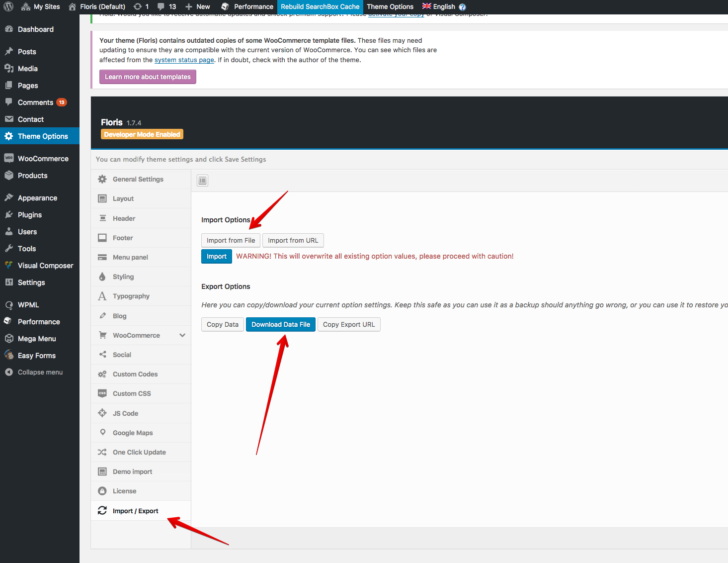Select the Header options tab
728x563 pixels.
(141, 218)
